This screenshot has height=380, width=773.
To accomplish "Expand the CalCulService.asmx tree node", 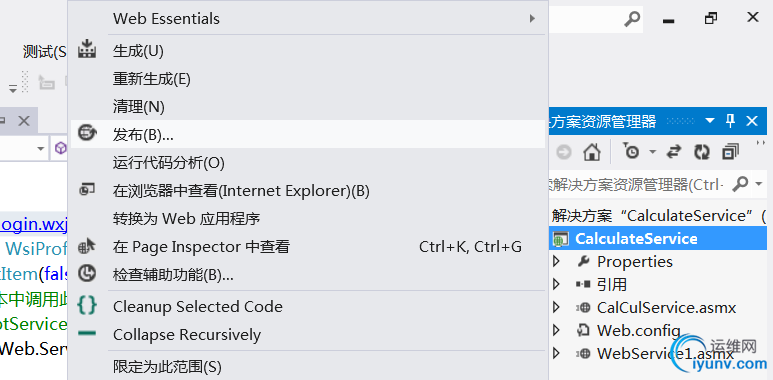I will [x=557, y=308].
